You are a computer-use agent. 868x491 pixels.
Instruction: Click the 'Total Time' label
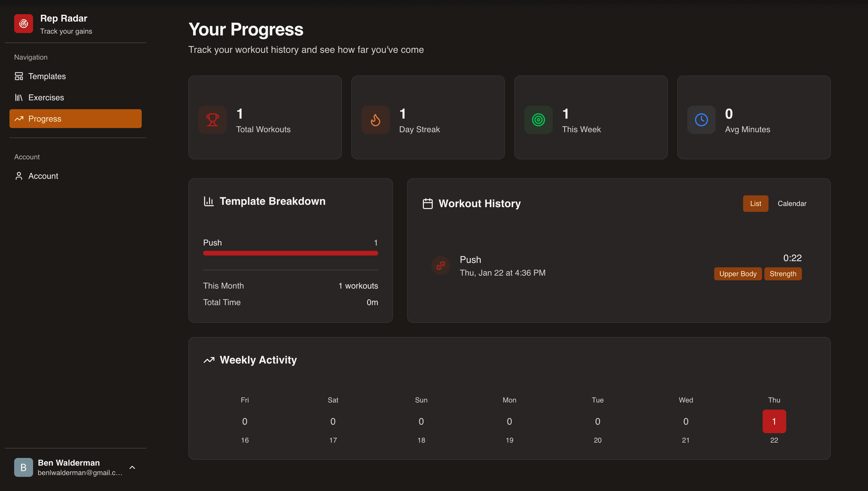[x=222, y=302]
